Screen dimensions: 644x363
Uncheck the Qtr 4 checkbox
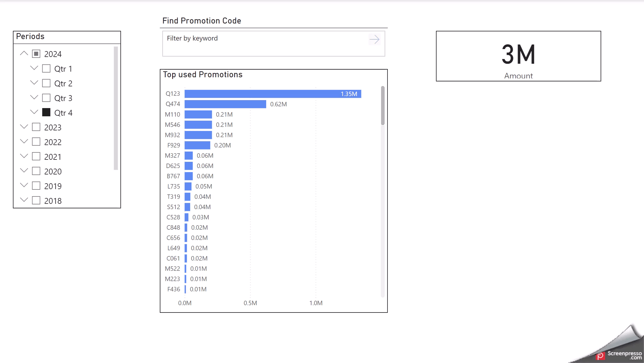pos(46,112)
